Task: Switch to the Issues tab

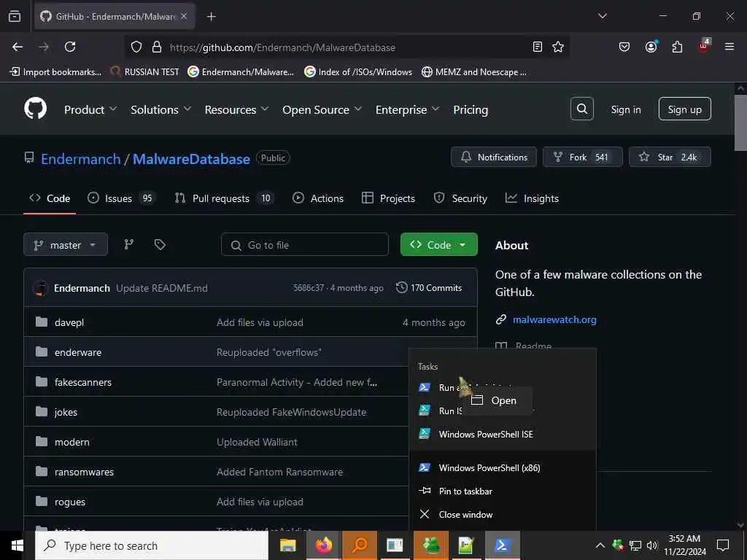Action: pos(122,198)
